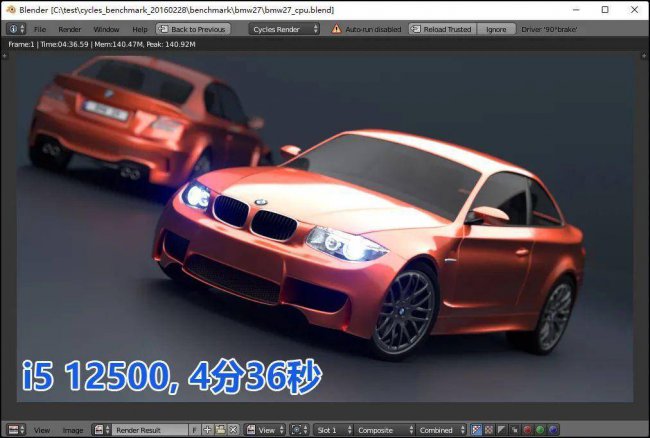Image resolution: width=650 pixels, height=438 pixels.
Task: Click the Render Result name field
Action: [150, 430]
